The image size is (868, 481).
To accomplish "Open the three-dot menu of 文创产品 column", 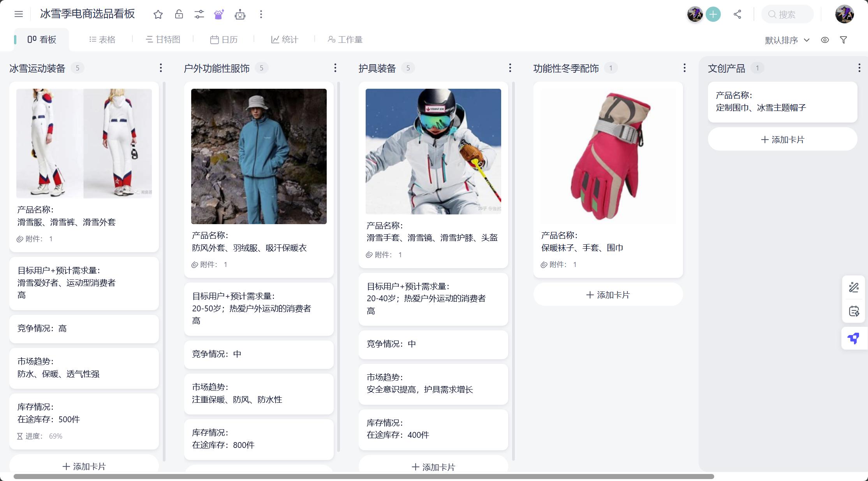I will point(859,67).
